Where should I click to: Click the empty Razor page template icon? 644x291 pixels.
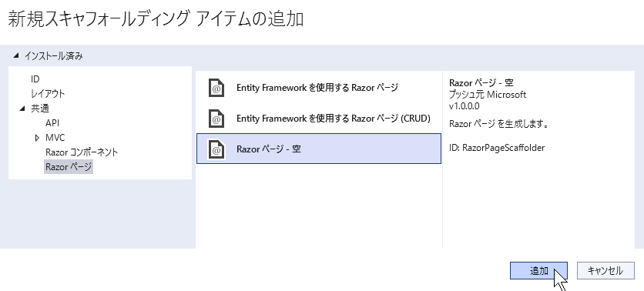[x=216, y=150]
